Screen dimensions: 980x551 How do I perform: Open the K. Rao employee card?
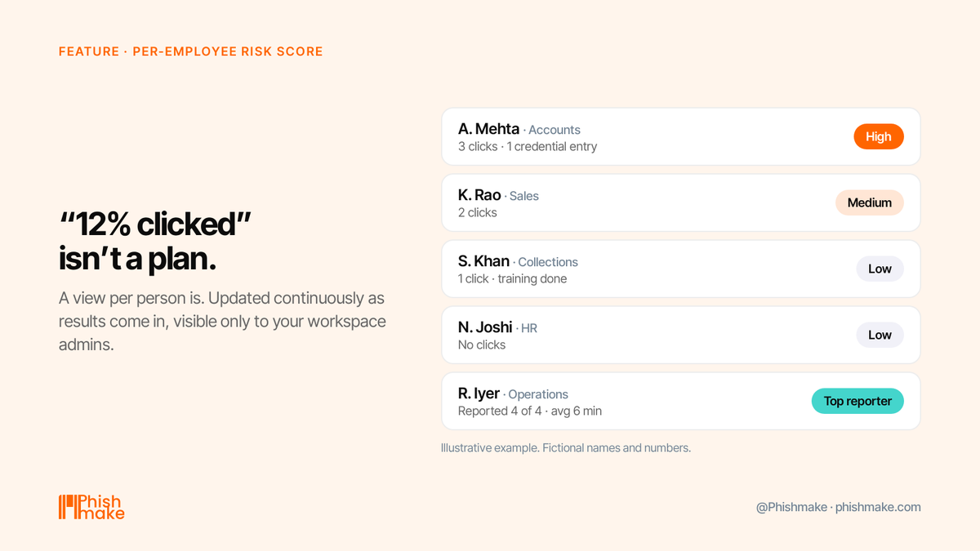681,202
